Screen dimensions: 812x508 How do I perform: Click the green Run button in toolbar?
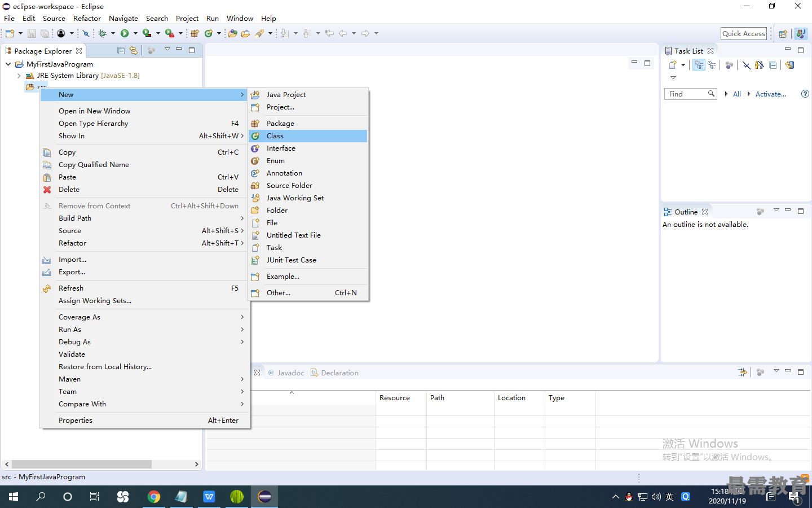(125, 33)
